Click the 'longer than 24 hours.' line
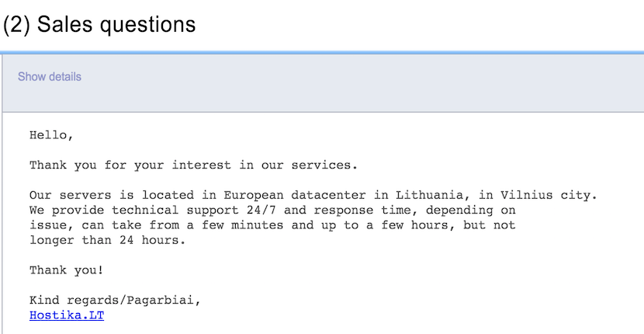This screenshot has width=644, height=334. (108, 240)
